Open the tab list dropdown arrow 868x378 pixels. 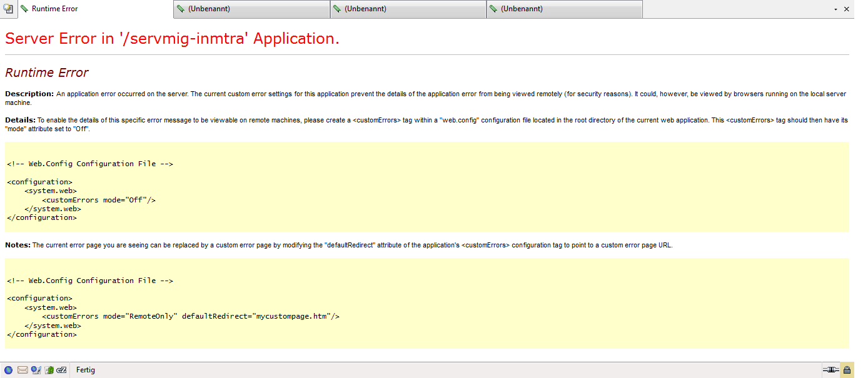coord(835,9)
